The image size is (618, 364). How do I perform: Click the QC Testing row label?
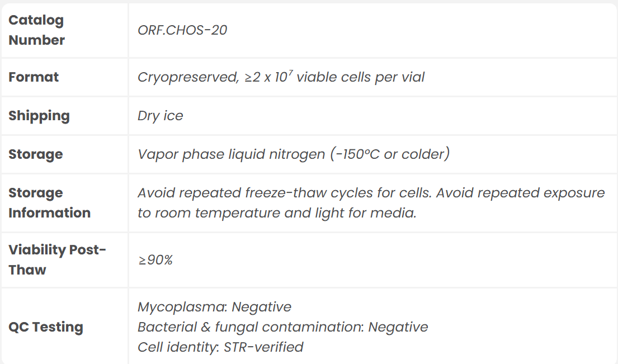pos(46,327)
